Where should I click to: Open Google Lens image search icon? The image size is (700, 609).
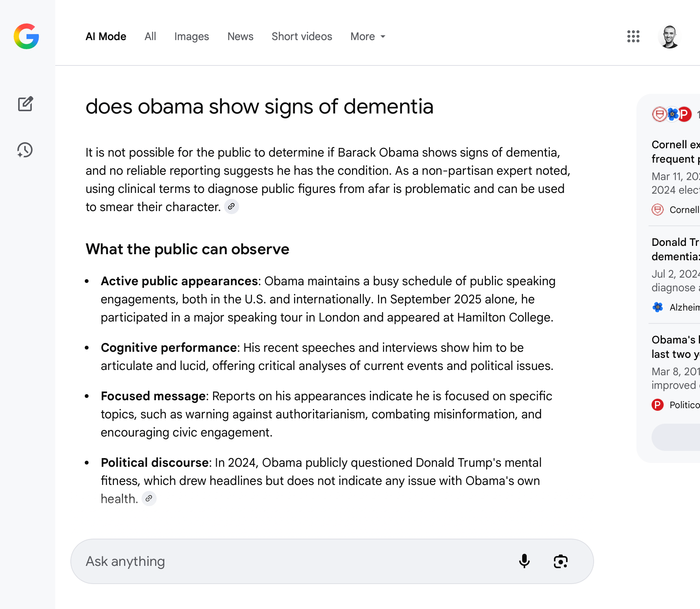[x=560, y=561]
